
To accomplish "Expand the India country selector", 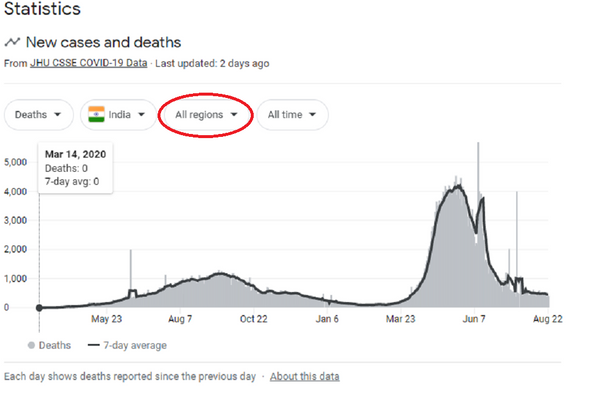I will coord(118,114).
